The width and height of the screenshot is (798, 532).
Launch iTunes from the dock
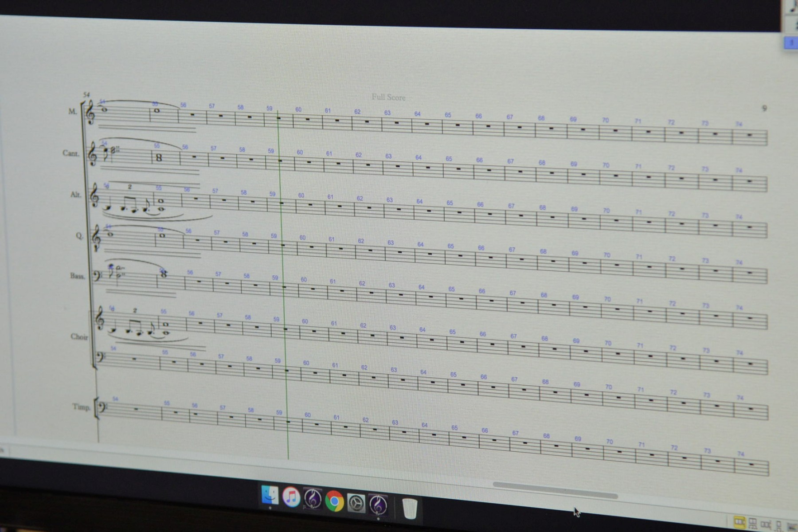pyautogui.click(x=291, y=497)
